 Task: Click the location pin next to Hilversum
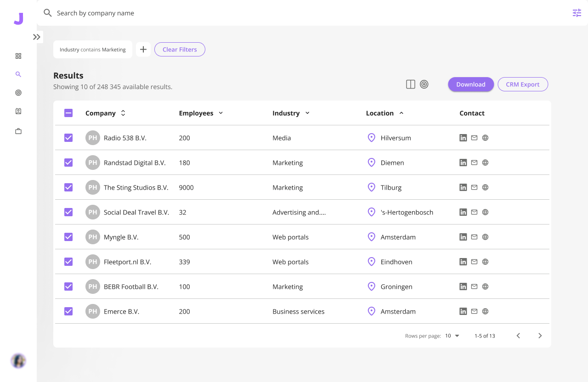click(371, 137)
